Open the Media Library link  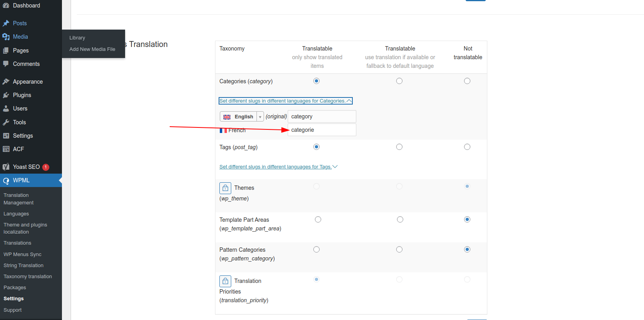77,38
